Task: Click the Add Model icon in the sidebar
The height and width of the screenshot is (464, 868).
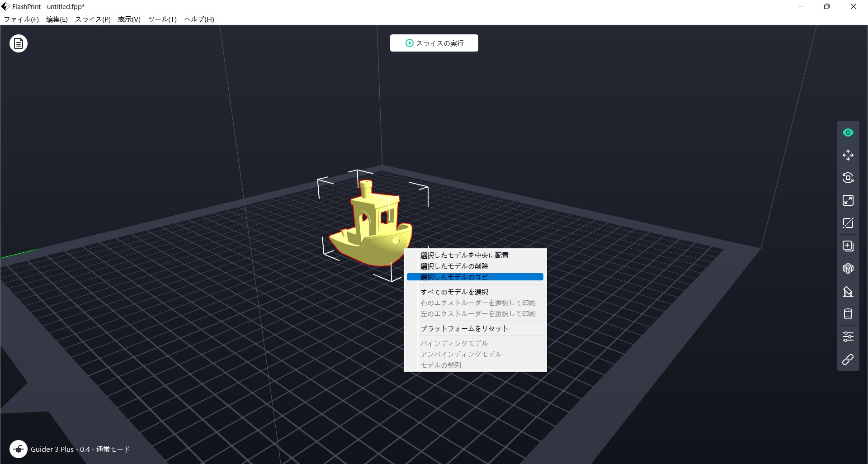Action: point(848,246)
